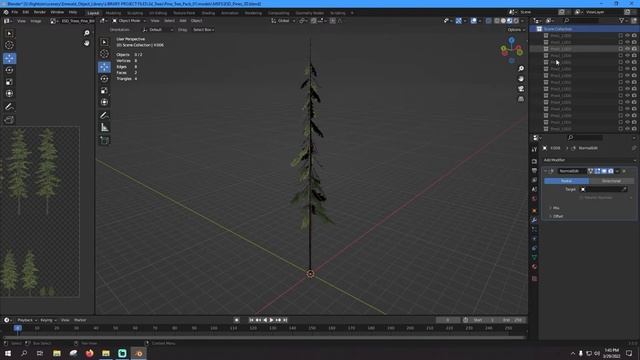Open the Render menu

click(x=40, y=12)
